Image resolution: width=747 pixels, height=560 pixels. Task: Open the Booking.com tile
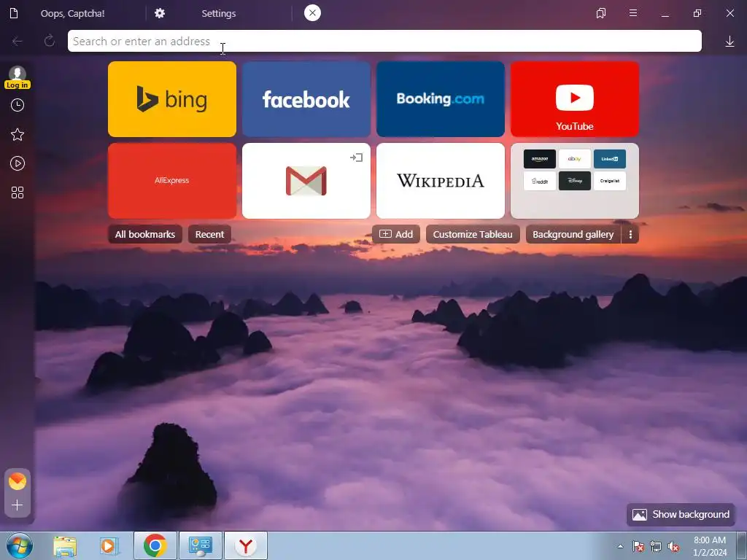[x=441, y=99]
